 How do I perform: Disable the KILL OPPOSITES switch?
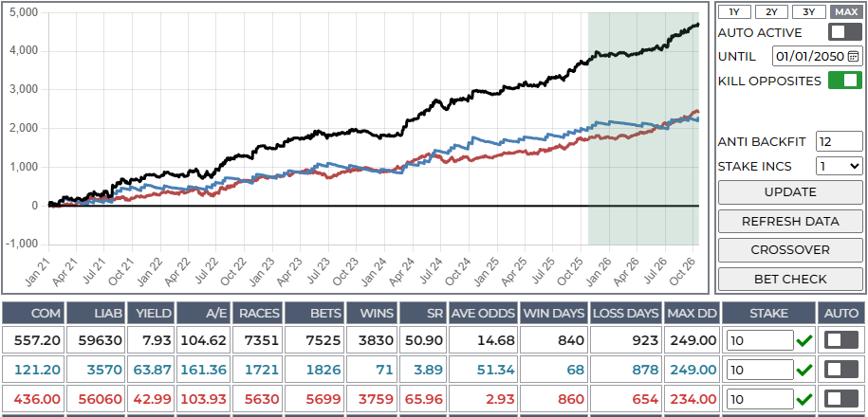pos(844,81)
